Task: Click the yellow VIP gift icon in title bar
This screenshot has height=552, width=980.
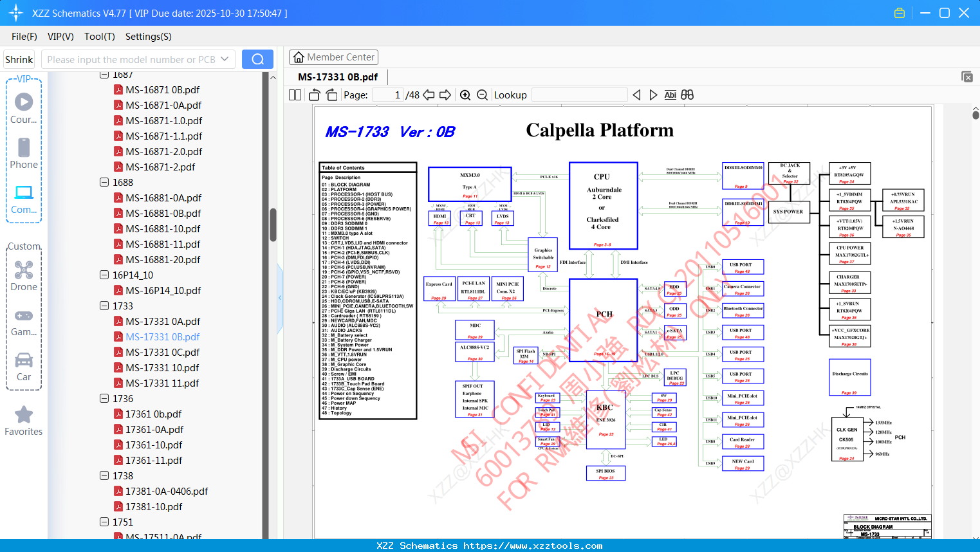Action: tap(900, 13)
